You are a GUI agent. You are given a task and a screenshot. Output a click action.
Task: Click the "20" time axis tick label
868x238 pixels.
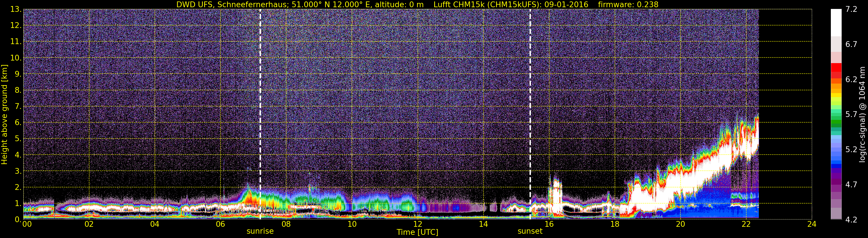(x=680, y=224)
